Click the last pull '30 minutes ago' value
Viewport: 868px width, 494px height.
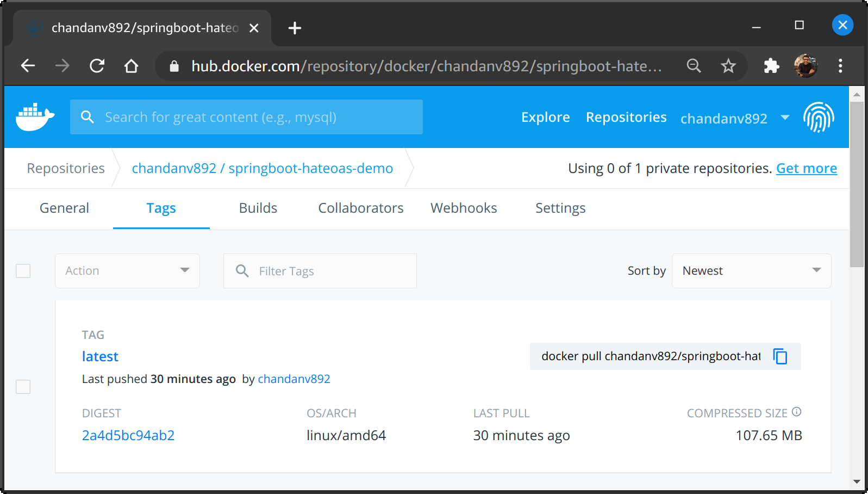(x=521, y=435)
